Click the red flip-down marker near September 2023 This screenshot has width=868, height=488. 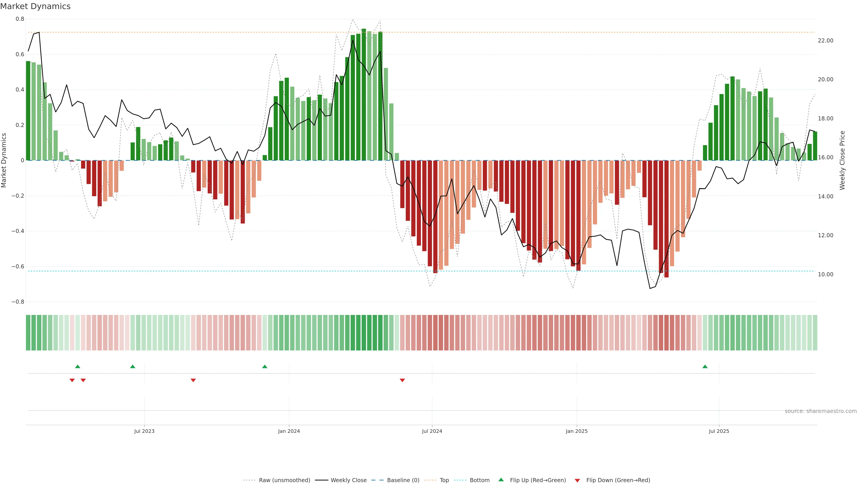193,380
